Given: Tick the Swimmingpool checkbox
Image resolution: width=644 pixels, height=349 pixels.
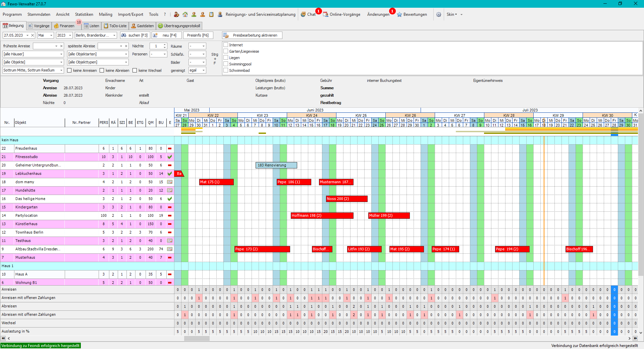Looking at the screenshot, I should click(226, 64).
